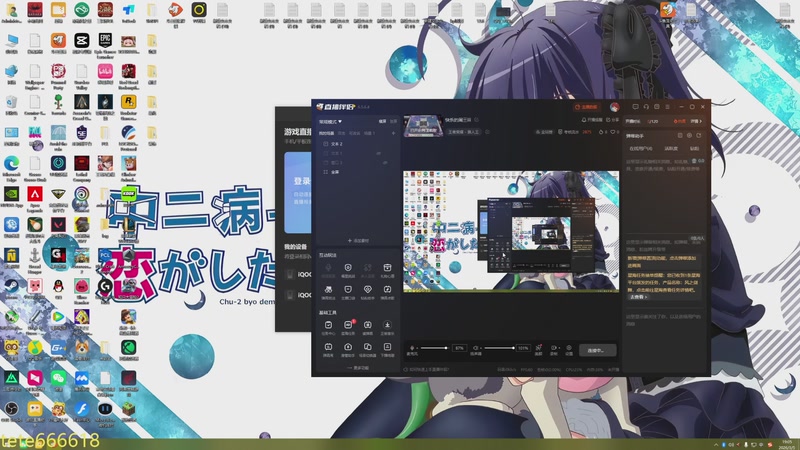Select the 全屏 source row
Viewport: 800px width, 450px height.
coord(358,172)
